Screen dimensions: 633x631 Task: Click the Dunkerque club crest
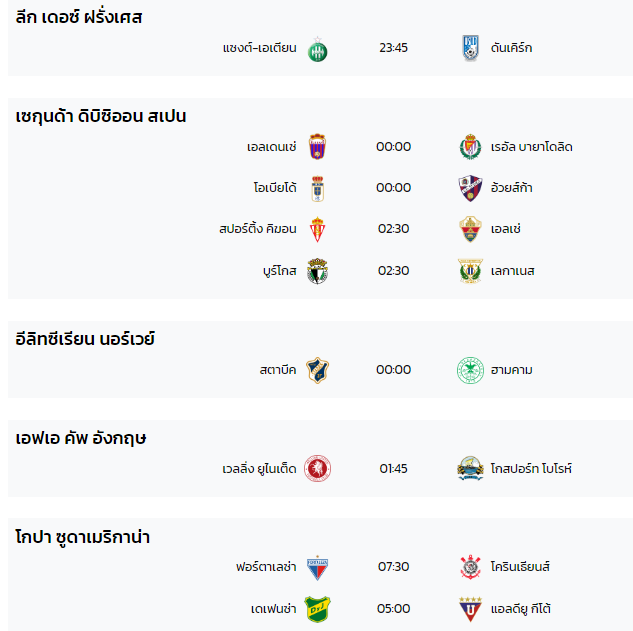click(470, 48)
